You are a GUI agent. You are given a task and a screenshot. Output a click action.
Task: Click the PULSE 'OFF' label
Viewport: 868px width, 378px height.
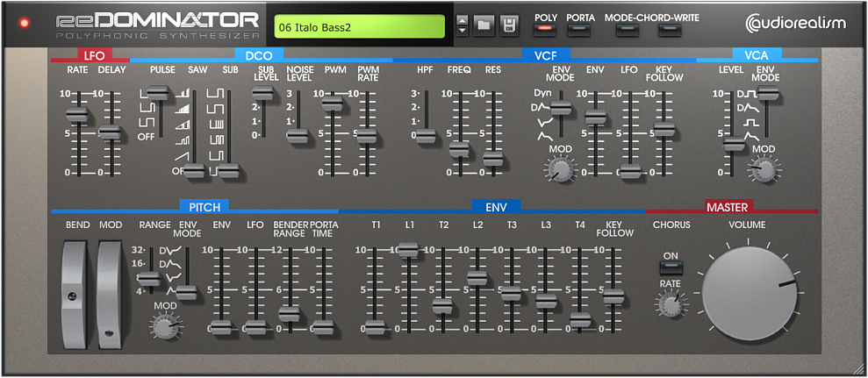(147, 137)
